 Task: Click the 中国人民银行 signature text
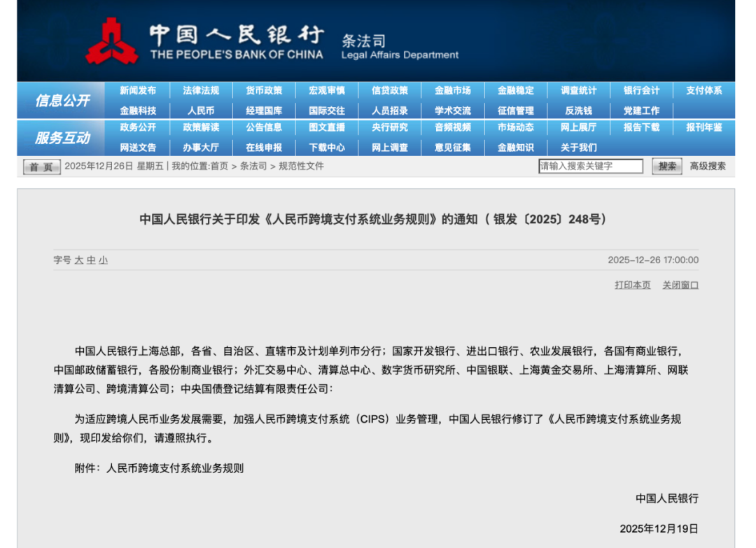tap(667, 499)
